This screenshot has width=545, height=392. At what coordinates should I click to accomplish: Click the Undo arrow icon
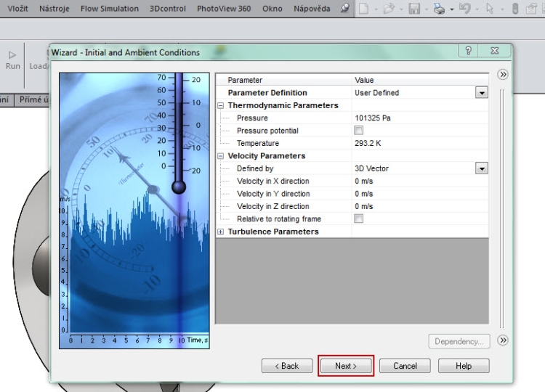pyautogui.click(x=465, y=8)
